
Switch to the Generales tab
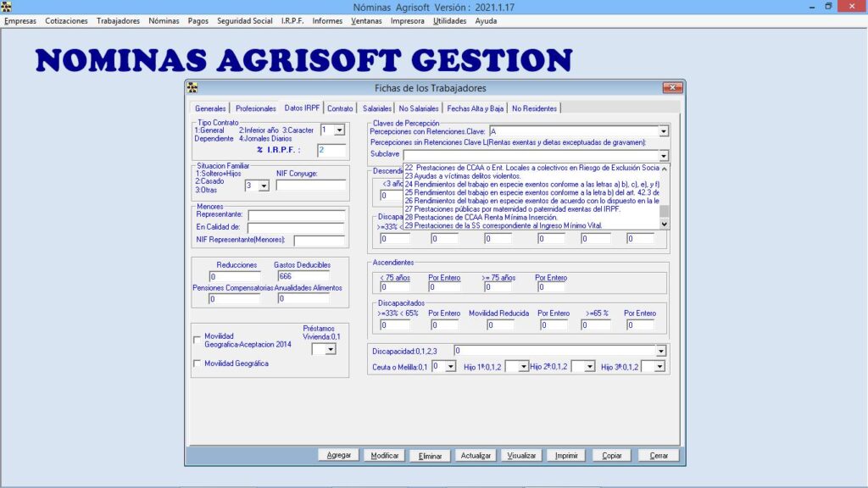pyautogui.click(x=210, y=108)
